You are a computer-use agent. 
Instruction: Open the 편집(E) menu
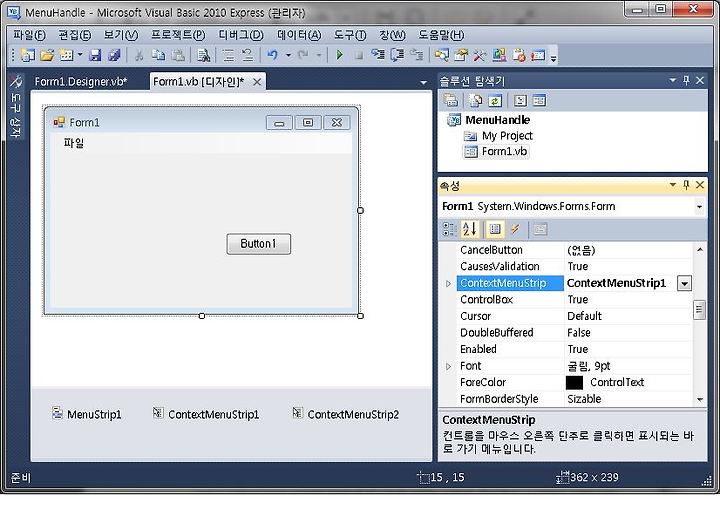pyautogui.click(x=75, y=35)
